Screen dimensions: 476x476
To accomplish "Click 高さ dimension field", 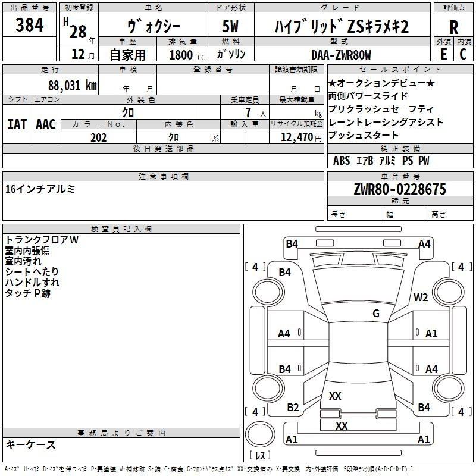I will (450, 214).
